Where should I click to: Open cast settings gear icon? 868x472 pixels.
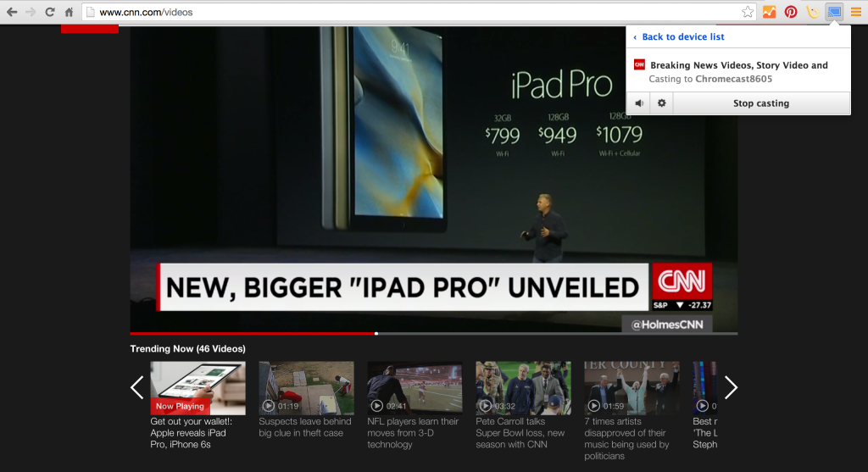click(x=661, y=103)
